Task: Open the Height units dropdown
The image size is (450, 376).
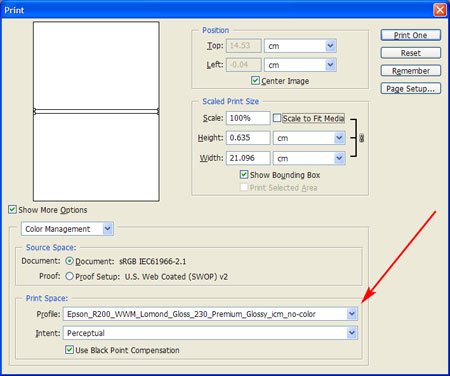Action: coord(339,138)
